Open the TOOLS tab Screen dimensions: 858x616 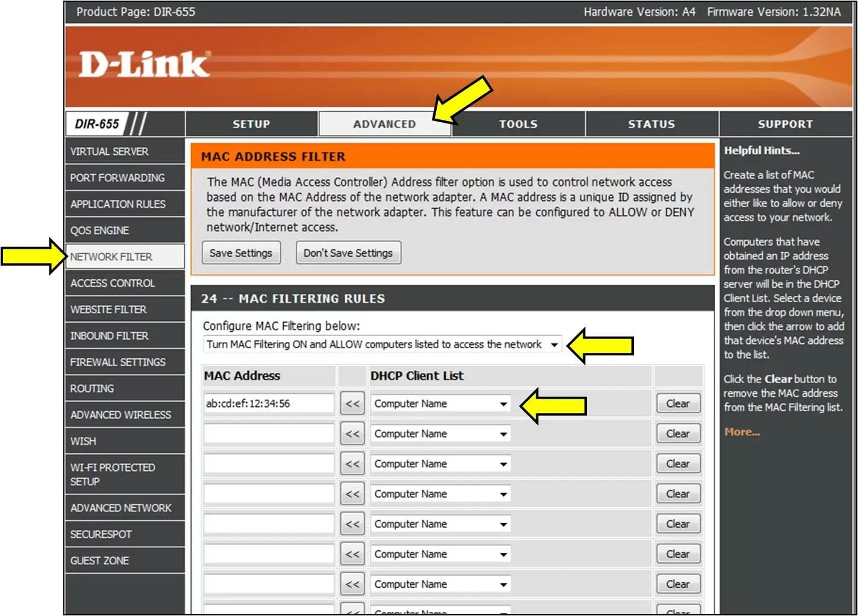[518, 124]
